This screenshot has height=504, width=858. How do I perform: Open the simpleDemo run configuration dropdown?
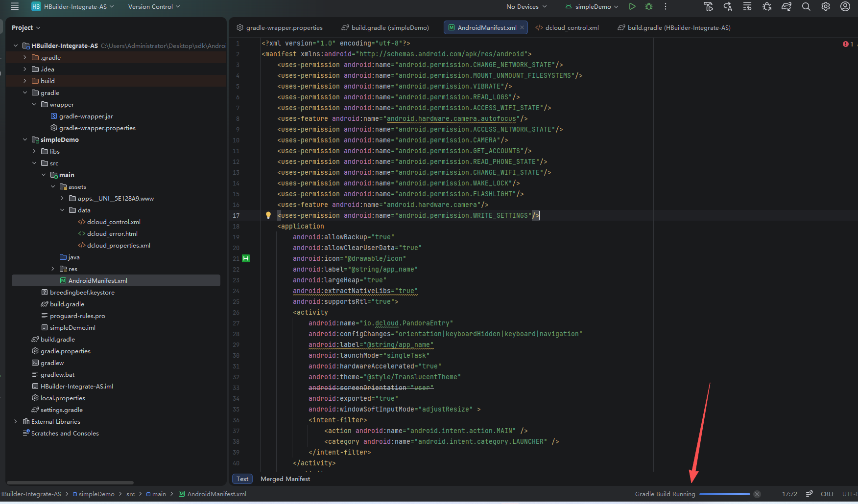point(592,6)
